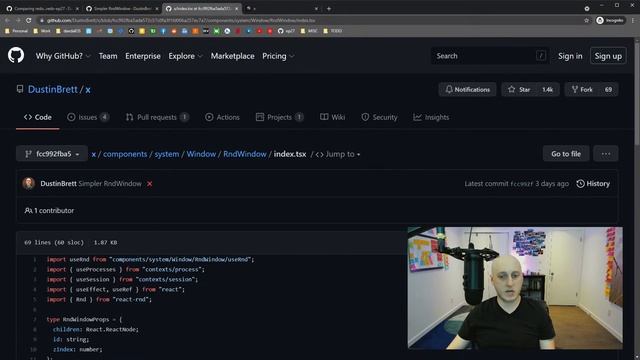Open the file History link

pyautogui.click(x=593, y=184)
